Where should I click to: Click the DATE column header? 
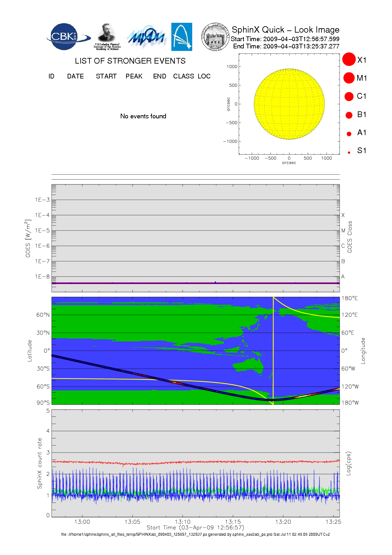pos(75,76)
